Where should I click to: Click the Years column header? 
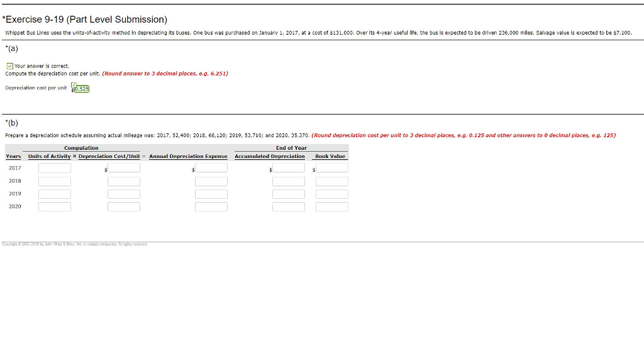(x=13, y=156)
